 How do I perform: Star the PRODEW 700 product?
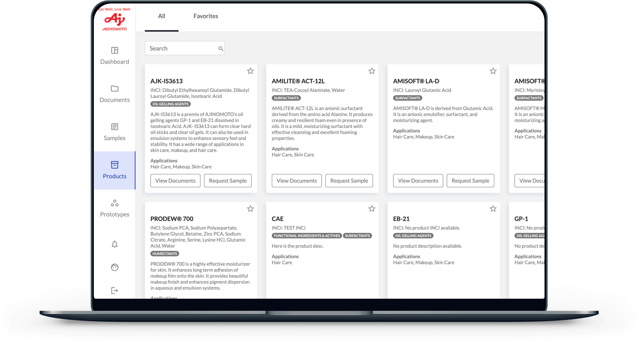click(250, 209)
